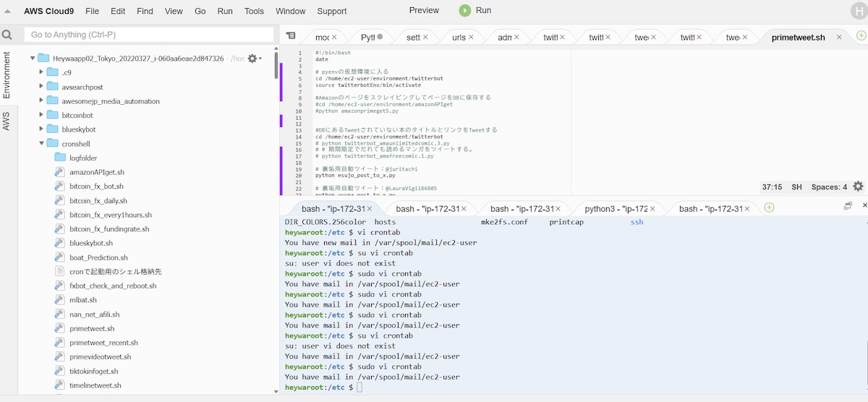Screen dimensions: 868x402
Task: Select primetweet_recent.sh in the file tree
Action: tap(103, 342)
